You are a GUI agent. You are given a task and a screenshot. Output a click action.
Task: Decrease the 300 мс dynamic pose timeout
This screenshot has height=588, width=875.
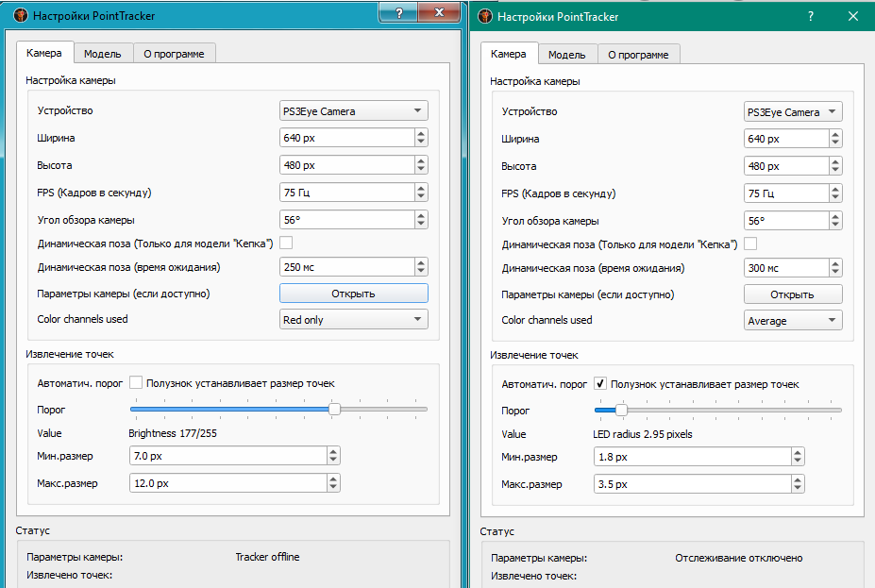coord(835,273)
